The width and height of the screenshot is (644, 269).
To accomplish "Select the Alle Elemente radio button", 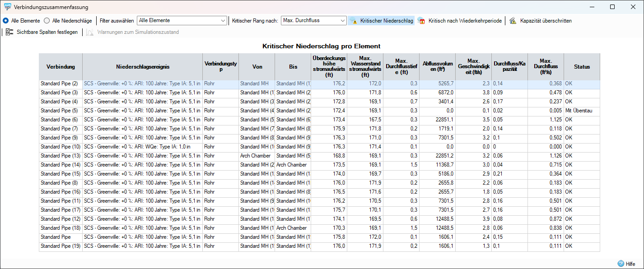I will click(x=5, y=21).
